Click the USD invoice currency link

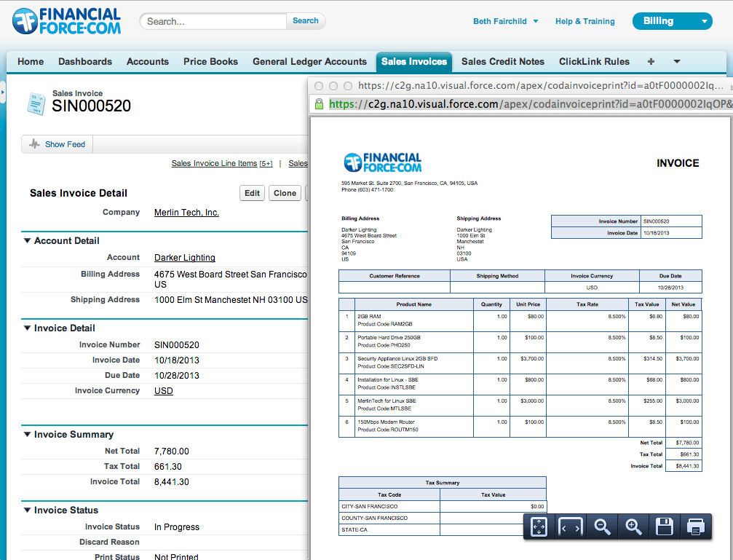click(x=164, y=390)
